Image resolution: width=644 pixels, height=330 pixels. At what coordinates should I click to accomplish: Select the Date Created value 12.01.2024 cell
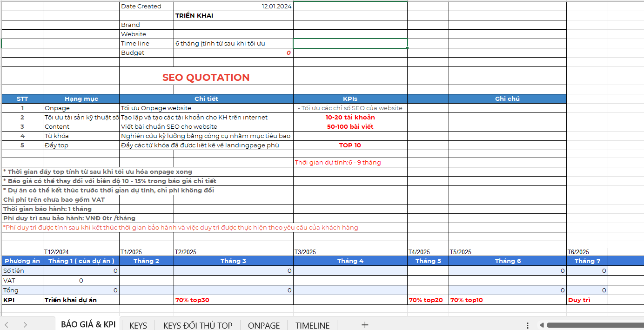233,7
